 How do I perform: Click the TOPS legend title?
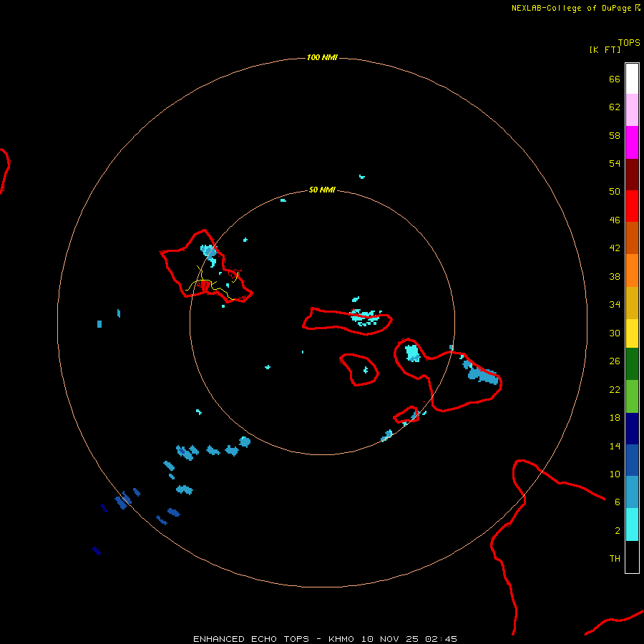coord(629,42)
